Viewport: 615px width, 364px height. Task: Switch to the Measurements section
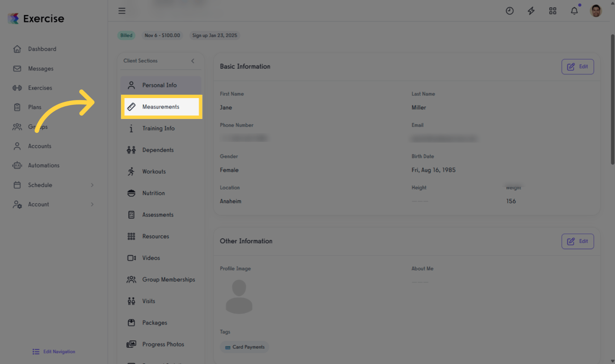[161, 107]
